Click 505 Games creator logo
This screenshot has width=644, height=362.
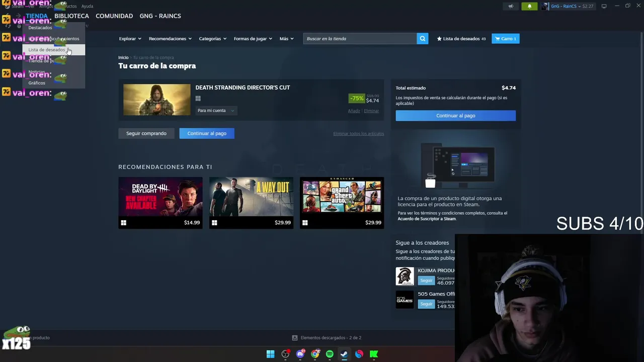pos(405,300)
